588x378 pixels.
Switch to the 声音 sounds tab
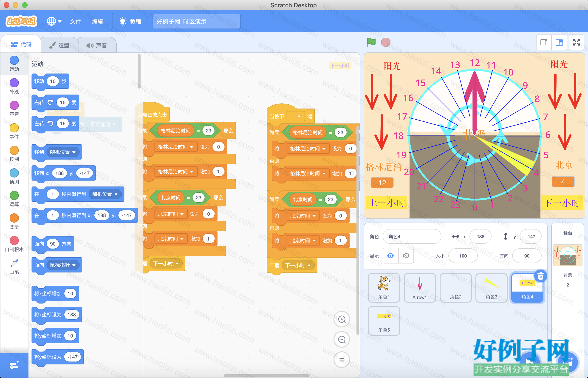pos(97,45)
